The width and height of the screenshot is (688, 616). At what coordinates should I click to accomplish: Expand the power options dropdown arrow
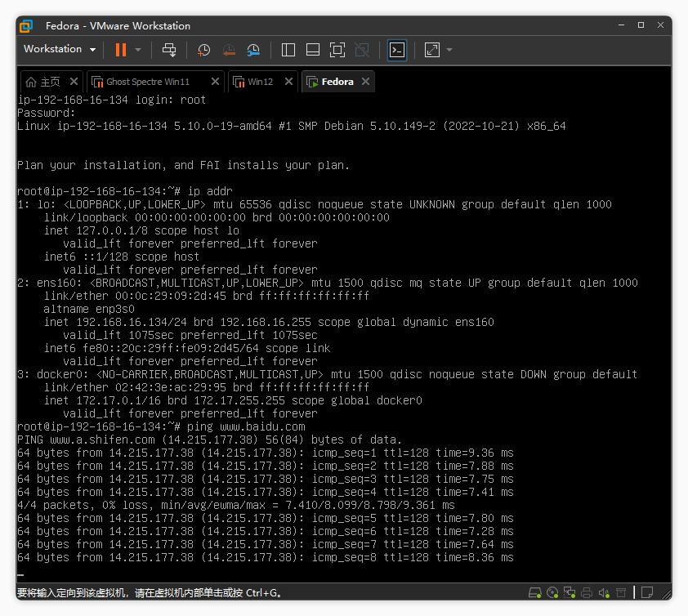click(138, 50)
